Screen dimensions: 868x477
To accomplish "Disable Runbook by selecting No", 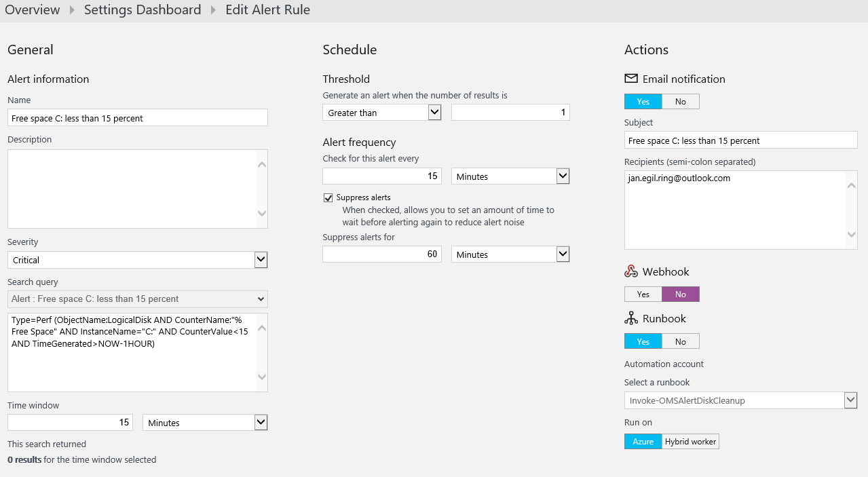I will [x=680, y=342].
